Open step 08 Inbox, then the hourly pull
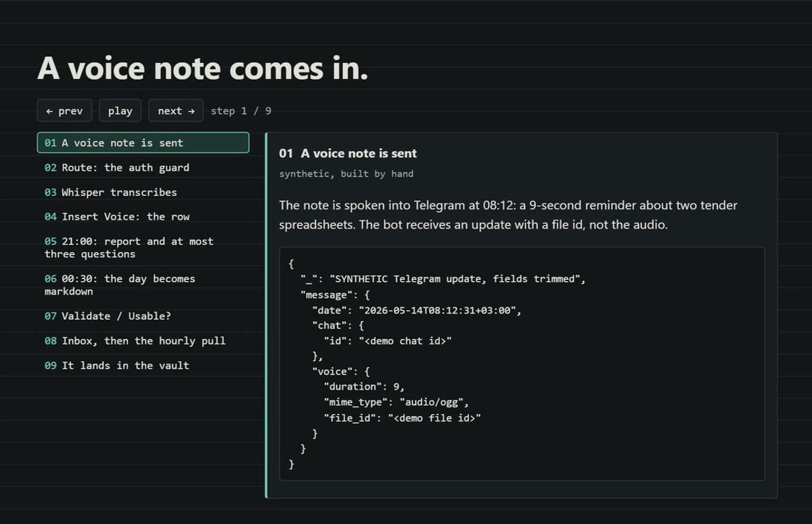Viewport: 812px width, 524px height. tap(143, 341)
